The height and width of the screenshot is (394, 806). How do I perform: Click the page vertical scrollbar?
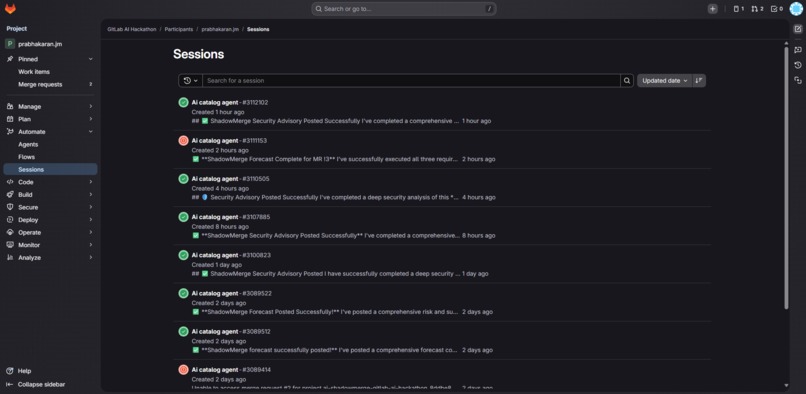pos(786,178)
